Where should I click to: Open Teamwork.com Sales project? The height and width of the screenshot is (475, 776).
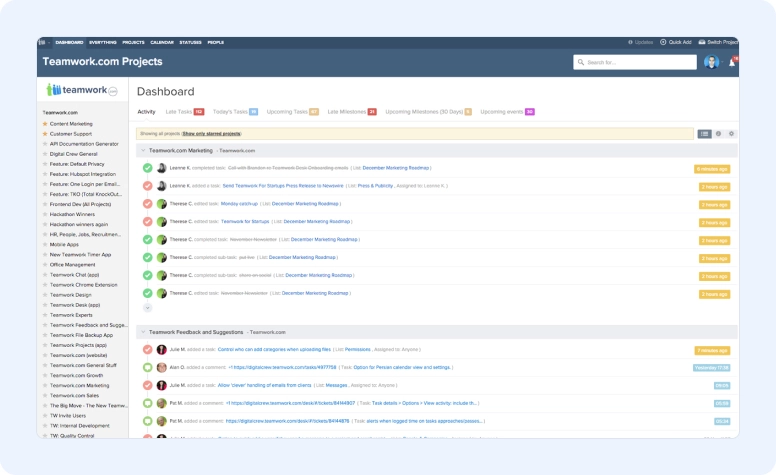(74, 395)
